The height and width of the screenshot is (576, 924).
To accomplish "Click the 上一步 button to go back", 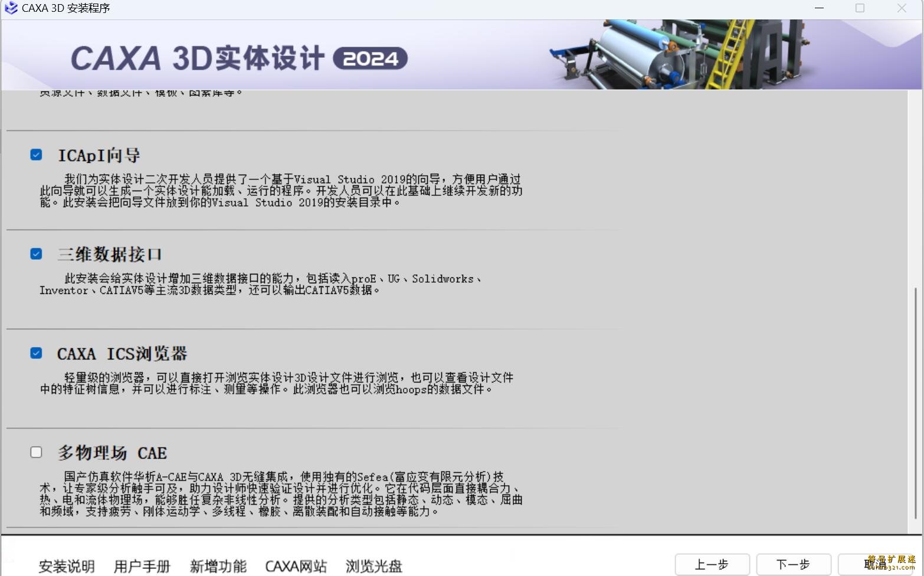I will (x=713, y=564).
